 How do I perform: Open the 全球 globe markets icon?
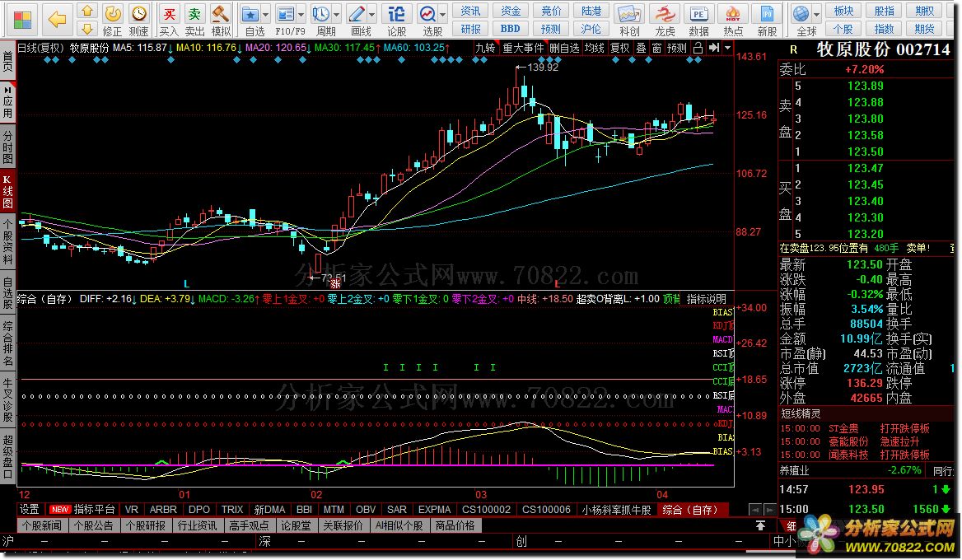pyautogui.click(x=801, y=20)
